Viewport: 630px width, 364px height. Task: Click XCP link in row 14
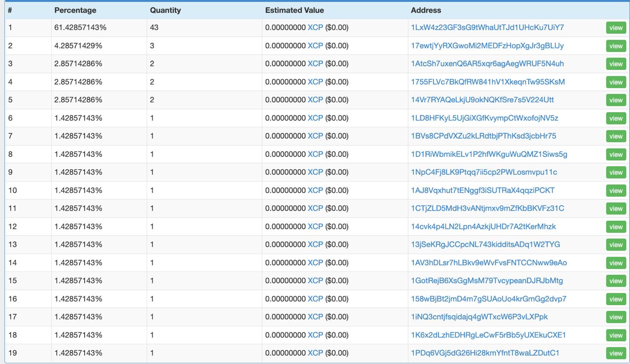point(315,263)
